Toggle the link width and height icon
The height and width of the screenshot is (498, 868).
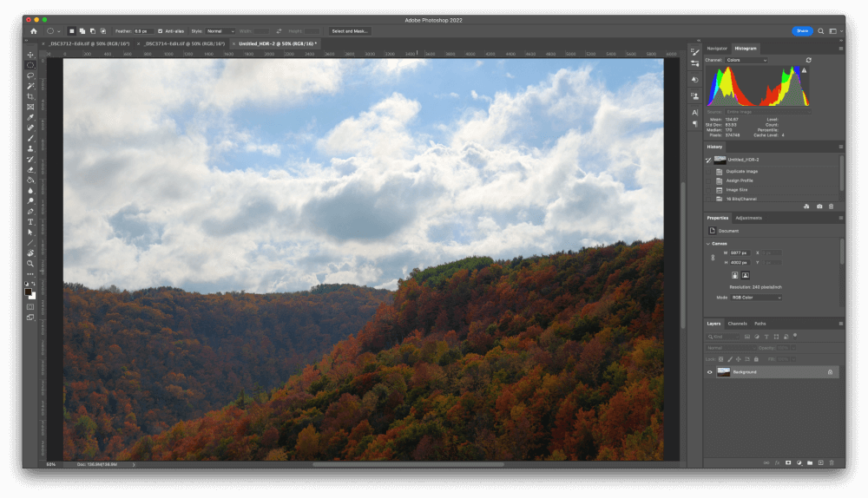tap(713, 258)
